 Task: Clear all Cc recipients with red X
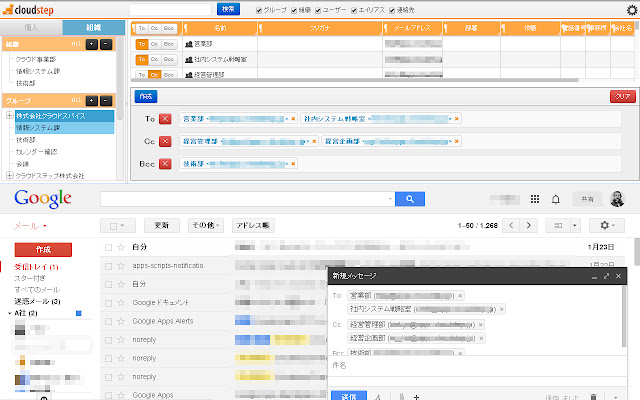pyautogui.click(x=165, y=141)
